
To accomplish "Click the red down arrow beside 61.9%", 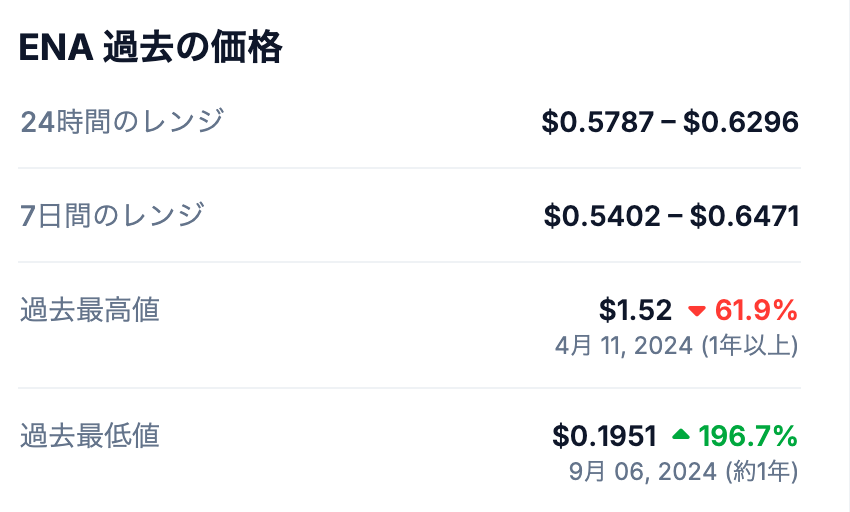I will click(x=697, y=311).
